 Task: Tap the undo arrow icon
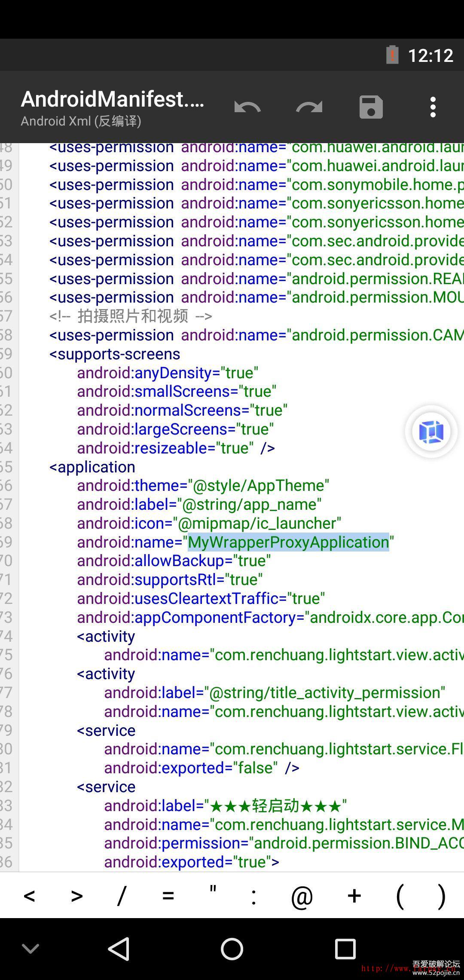[x=247, y=107]
